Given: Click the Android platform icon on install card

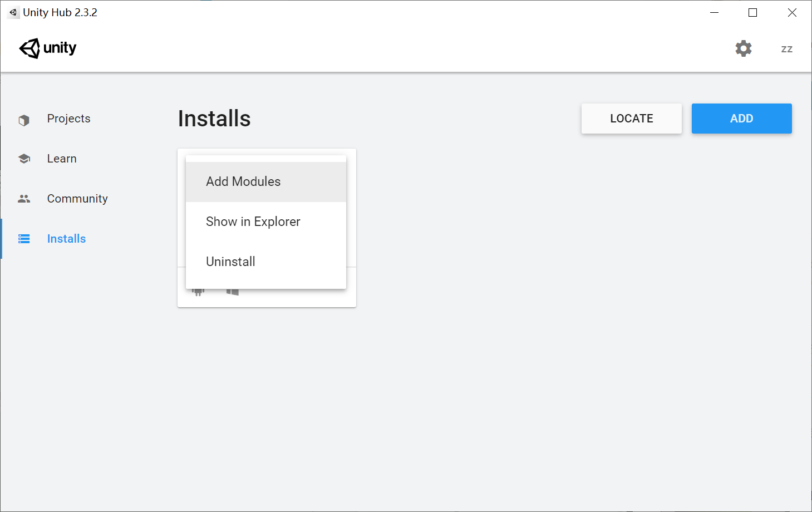Looking at the screenshot, I should click(x=198, y=290).
